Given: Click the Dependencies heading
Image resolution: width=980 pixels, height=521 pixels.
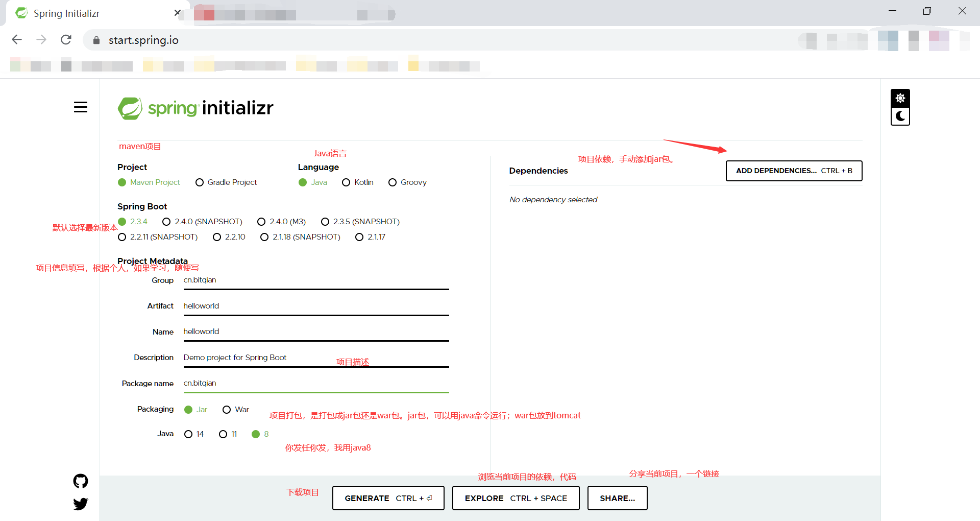Looking at the screenshot, I should pos(538,171).
